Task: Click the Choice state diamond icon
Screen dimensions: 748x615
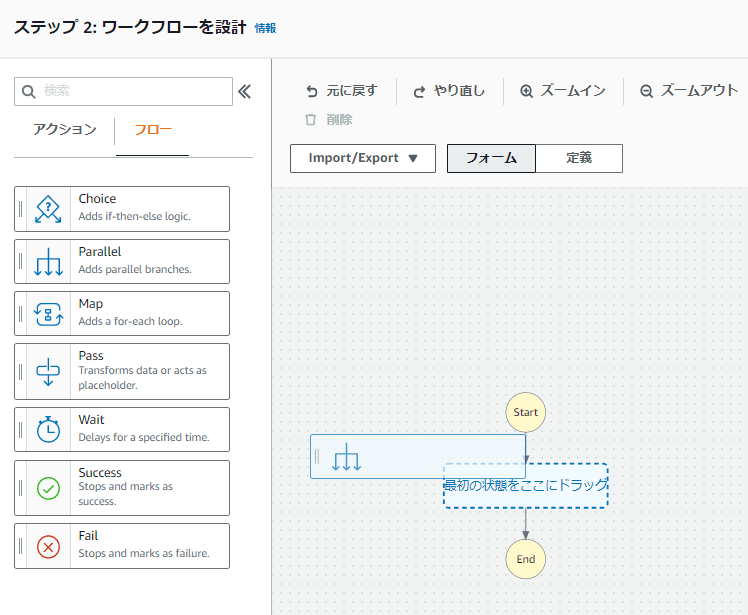Action: click(x=48, y=209)
